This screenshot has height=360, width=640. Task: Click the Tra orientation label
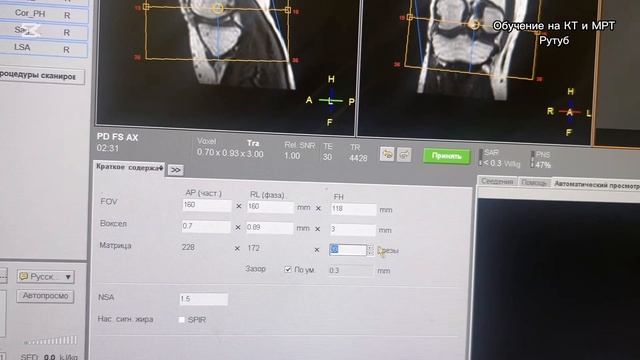point(253,143)
